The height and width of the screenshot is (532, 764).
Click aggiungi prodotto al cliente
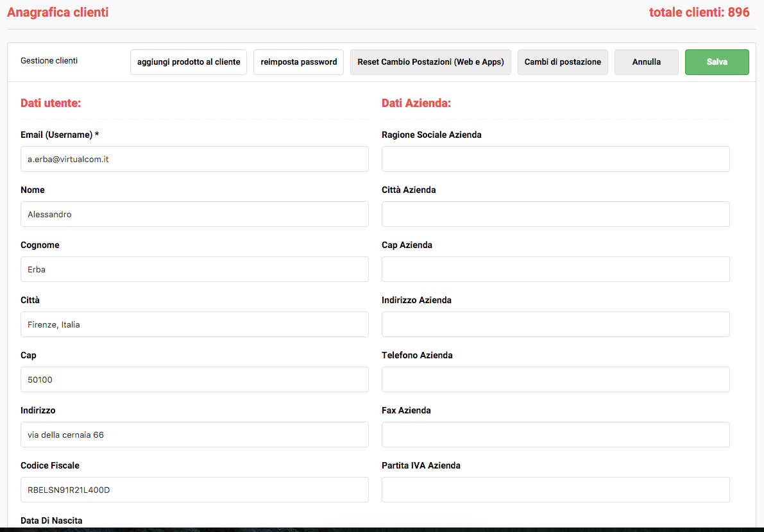189,62
